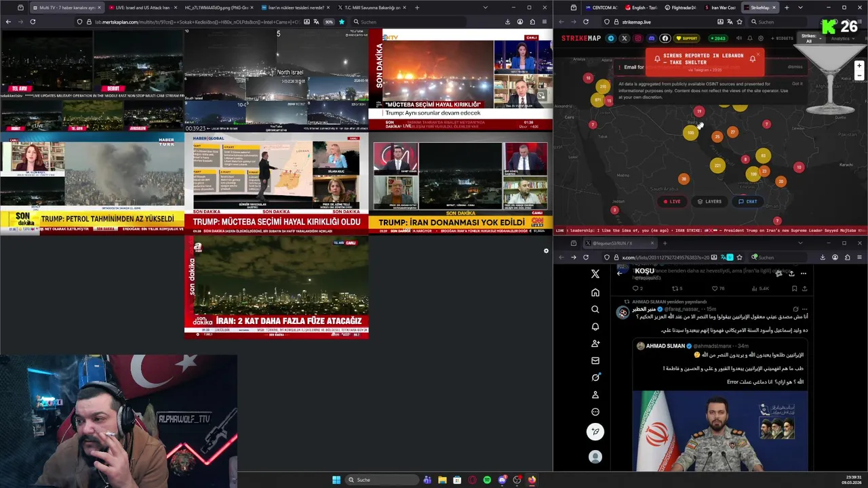Viewport: 868px width, 488px height.
Task: Open the quoted AHMAD SLMAN post image
Action: [720, 430]
